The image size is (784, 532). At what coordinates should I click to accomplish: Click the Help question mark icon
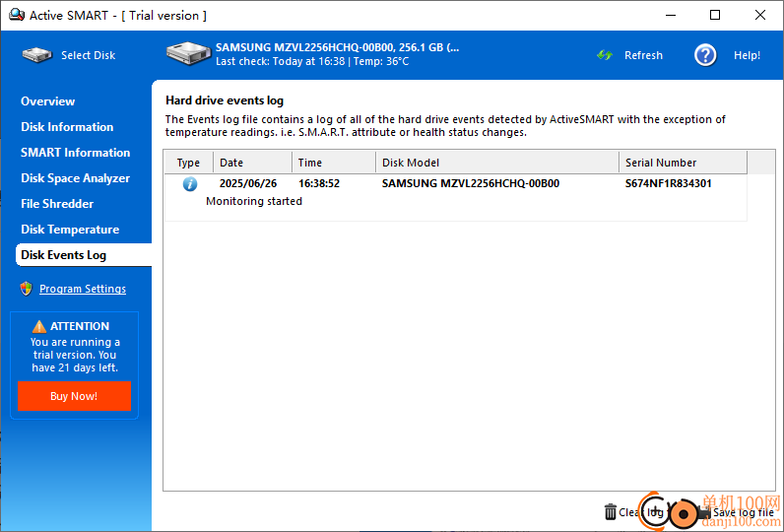click(705, 55)
